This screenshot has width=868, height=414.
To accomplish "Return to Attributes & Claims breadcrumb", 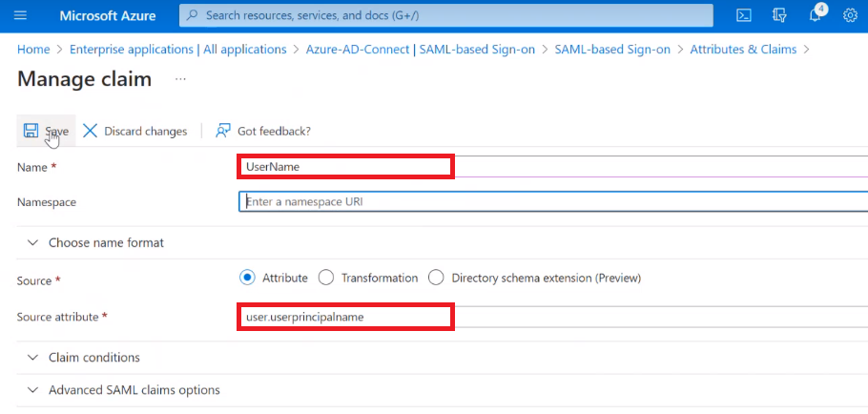I will (743, 50).
